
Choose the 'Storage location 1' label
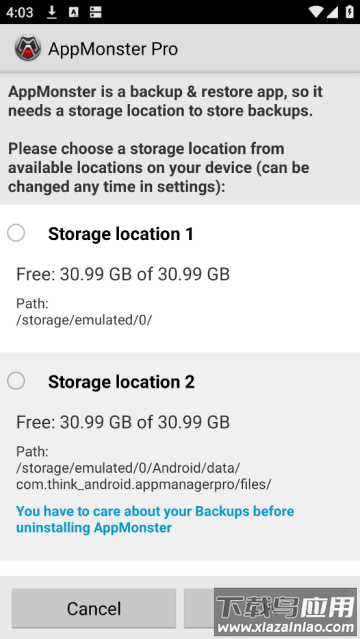[x=121, y=234]
